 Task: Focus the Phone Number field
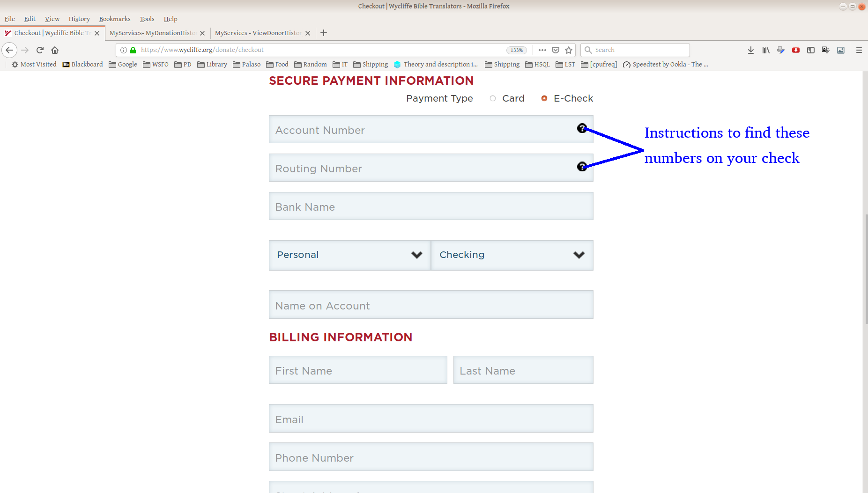(431, 457)
